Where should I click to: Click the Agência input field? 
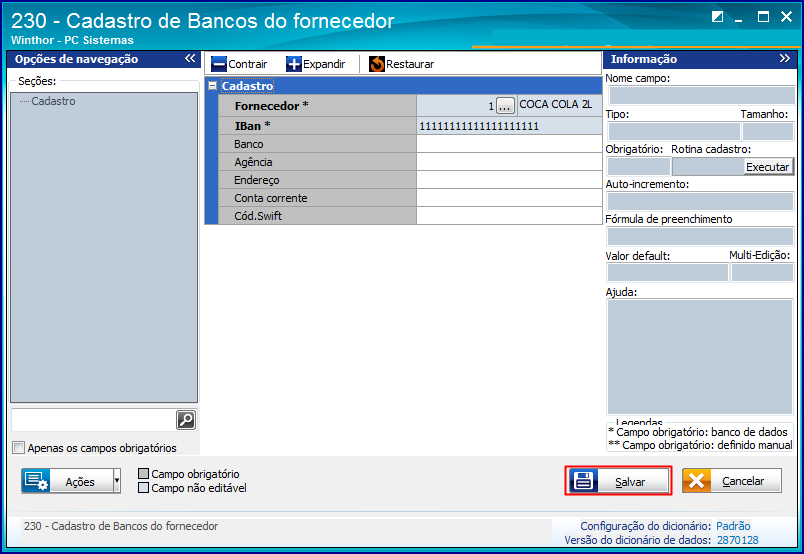point(509,162)
